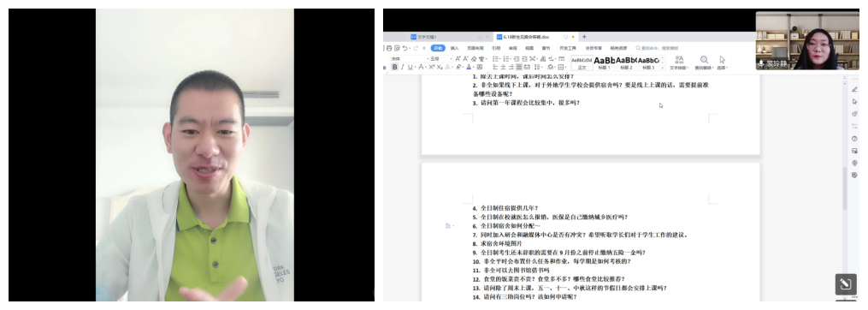Screen dimensions: 868x310
Task: Open Find and Replace magnifier icon
Action: pos(704,60)
